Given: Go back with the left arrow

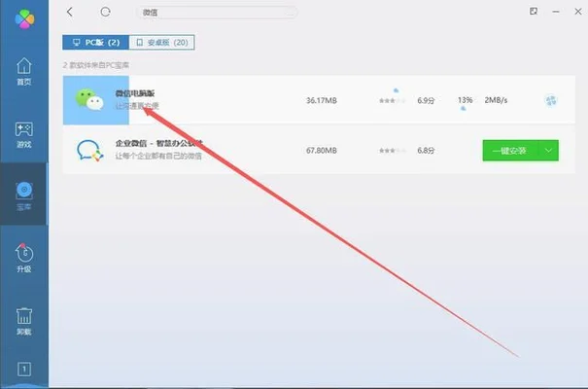Looking at the screenshot, I should point(70,12).
